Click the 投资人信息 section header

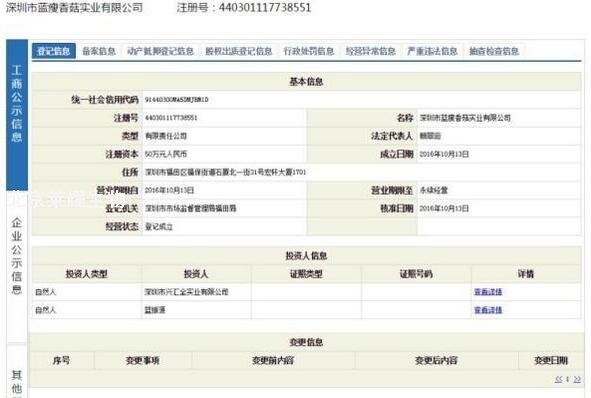(x=306, y=256)
